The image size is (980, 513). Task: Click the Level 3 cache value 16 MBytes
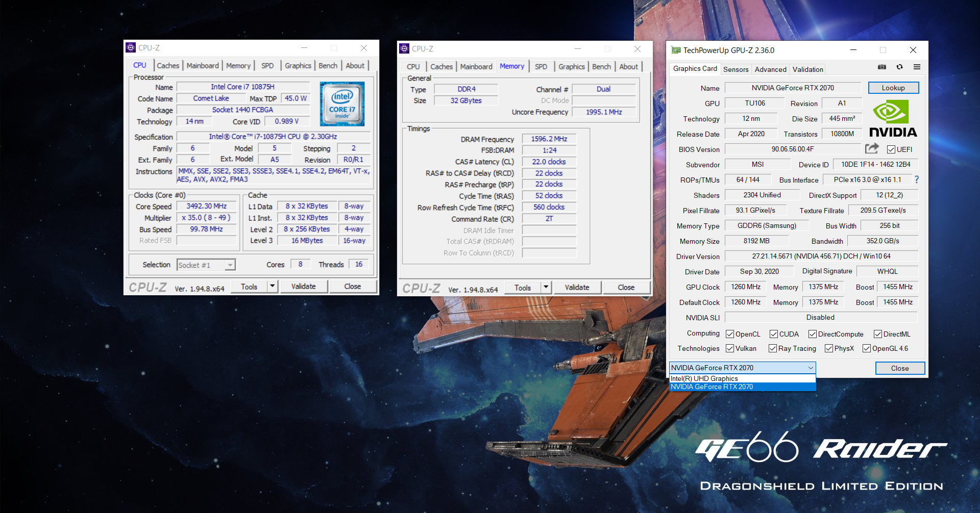click(x=307, y=240)
